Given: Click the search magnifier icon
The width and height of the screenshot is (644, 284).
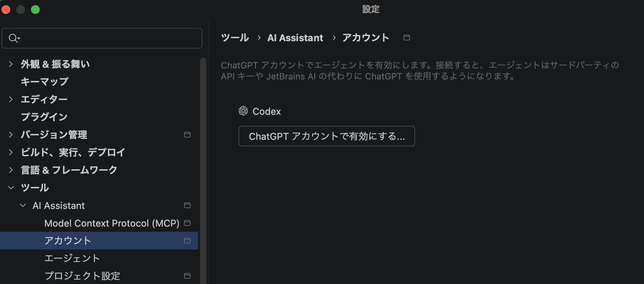Looking at the screenshot, I should 14,38.
